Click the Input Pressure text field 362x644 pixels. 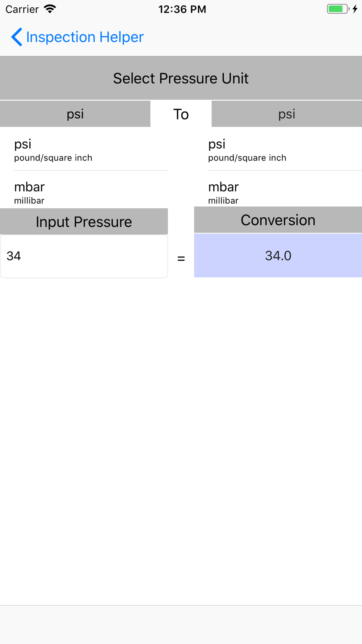pyautogui.click(x=84, y=256)
